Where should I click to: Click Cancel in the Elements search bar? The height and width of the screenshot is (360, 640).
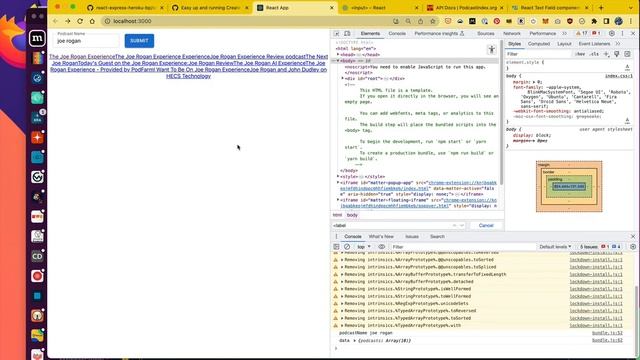pyautogui.click(x=486, y=225)
